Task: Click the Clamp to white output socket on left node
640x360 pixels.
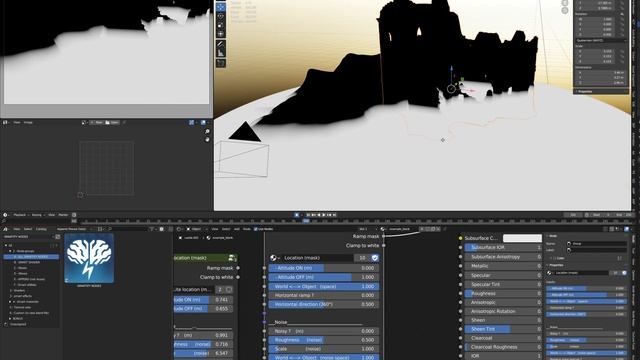Action: [238, 277]
